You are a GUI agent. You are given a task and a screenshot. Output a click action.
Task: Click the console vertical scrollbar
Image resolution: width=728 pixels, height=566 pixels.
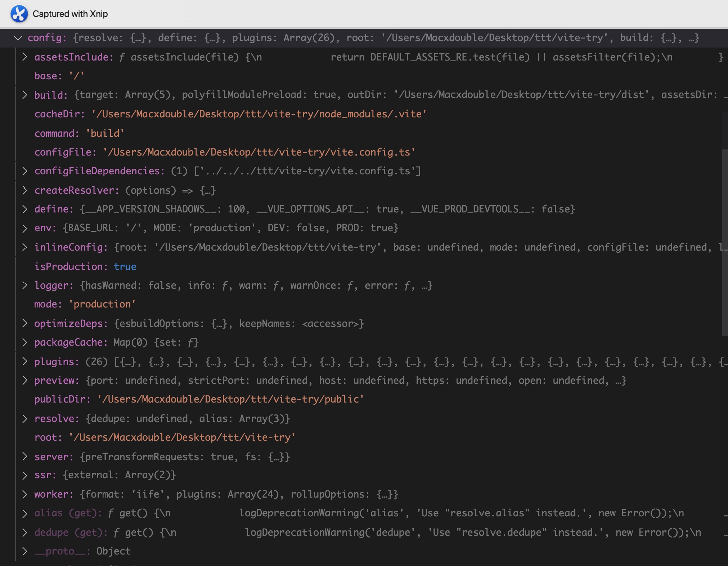click(x=725, y=243)
